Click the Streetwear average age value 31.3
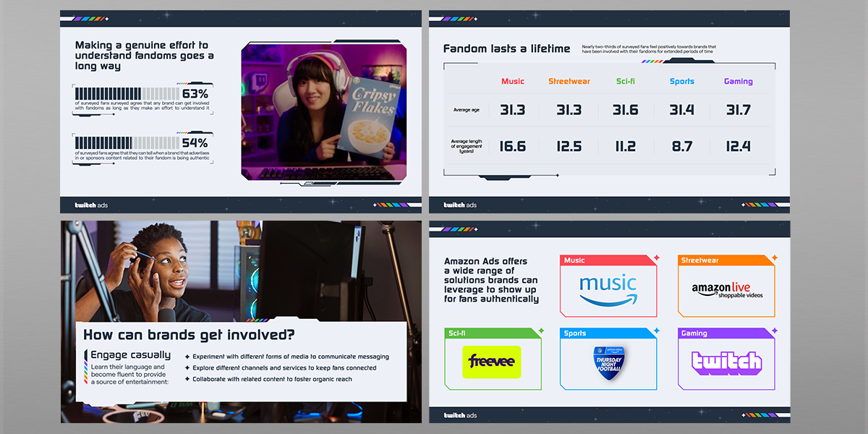This screenshot has height=434, width=868. tap(569, 110)
